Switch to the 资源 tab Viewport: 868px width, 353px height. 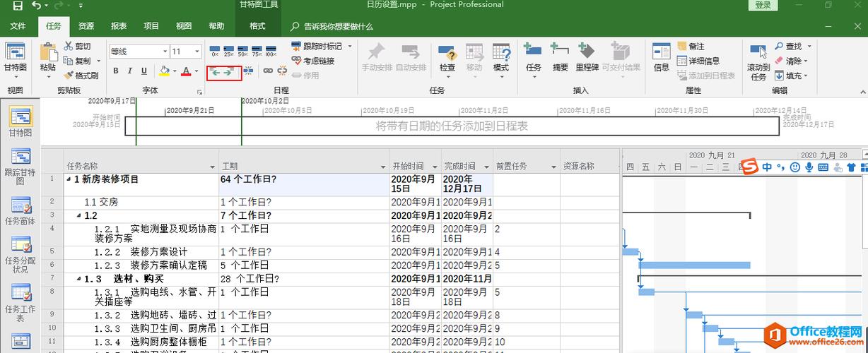click(x=86, y=26)
